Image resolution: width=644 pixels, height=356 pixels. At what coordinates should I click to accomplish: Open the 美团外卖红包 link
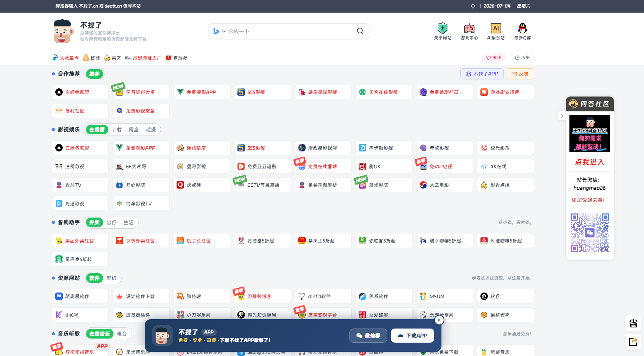(80, 241)
